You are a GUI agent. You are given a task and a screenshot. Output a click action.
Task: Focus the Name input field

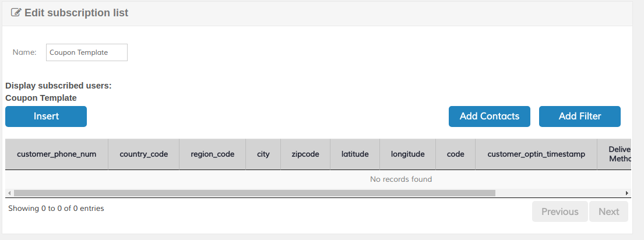[86, 52]
